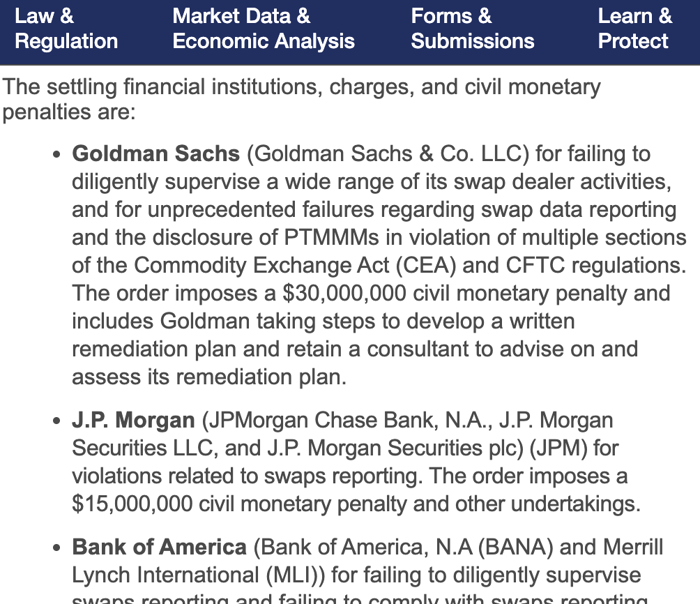Open Market Data & Economic Analysis menu

click(263, 29)
